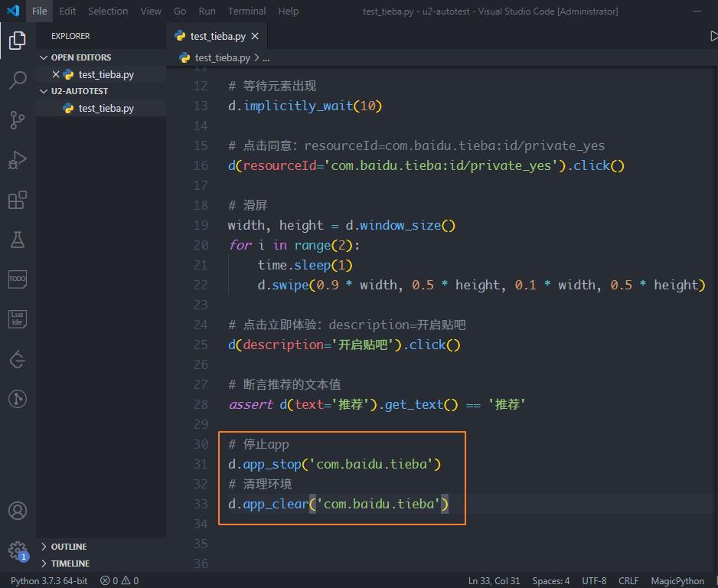Viewport: 718px width, 588px height.
Task: Click app_stop on line 31
Action: point(272,465)
